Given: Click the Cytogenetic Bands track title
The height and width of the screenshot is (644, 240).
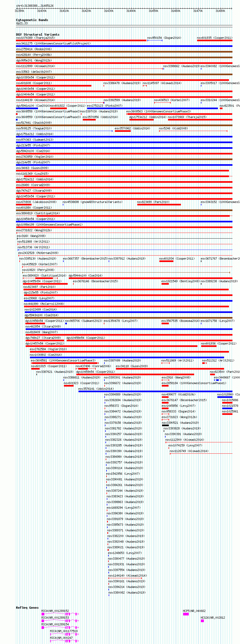Looking at the screenshot, I should 32,20.
